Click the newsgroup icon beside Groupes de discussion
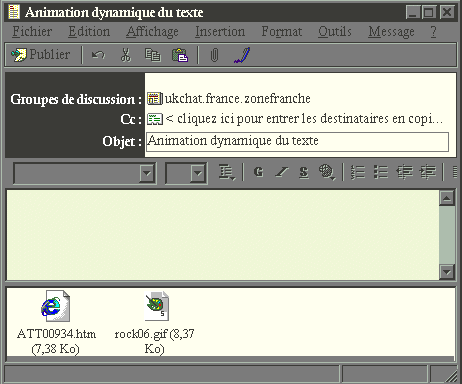This screenshot has width=462, height=384. tap(155, 99)
